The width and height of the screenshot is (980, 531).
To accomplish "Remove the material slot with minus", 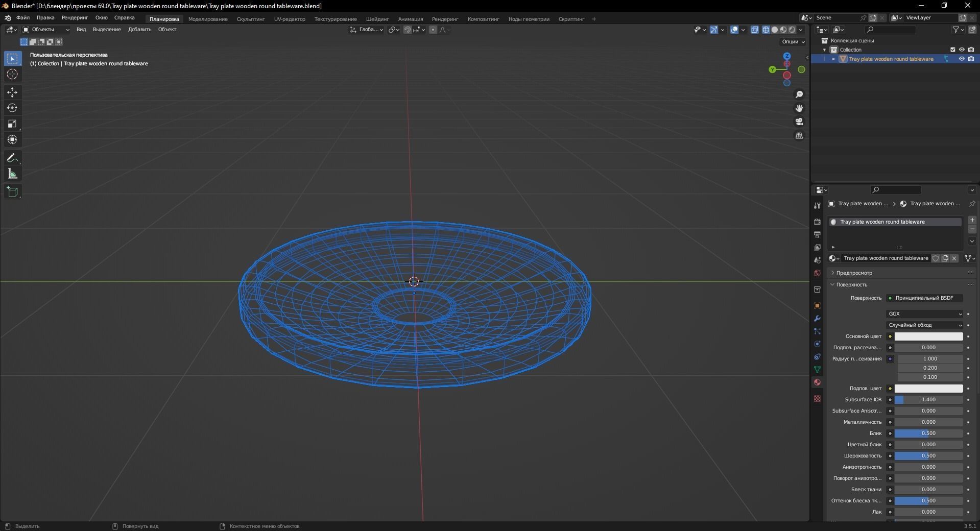I will 972,229.
